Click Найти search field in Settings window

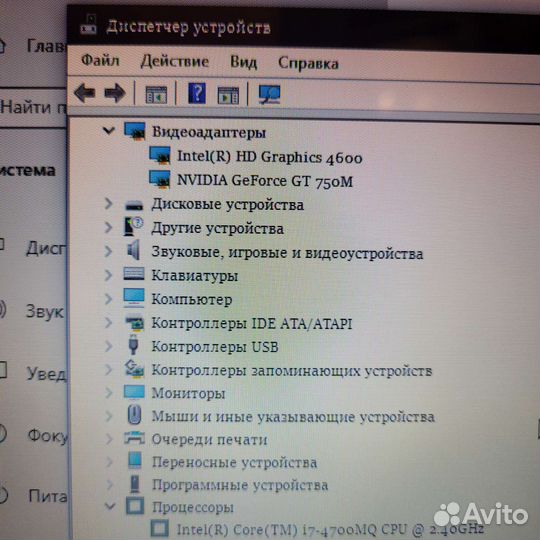coord(33,107)
